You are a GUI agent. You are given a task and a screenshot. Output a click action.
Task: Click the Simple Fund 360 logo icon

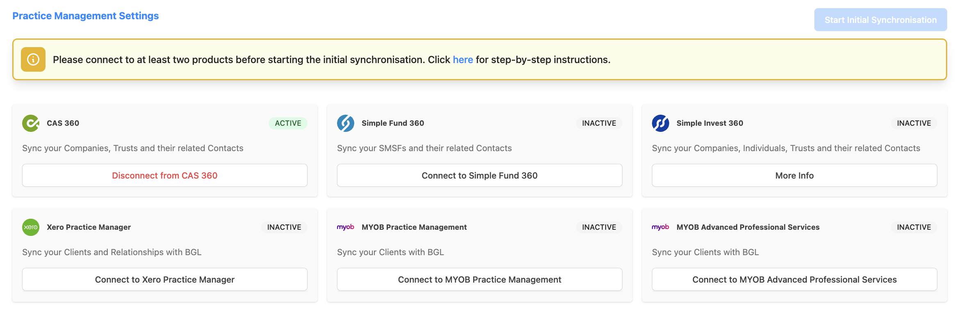(346, 123)
